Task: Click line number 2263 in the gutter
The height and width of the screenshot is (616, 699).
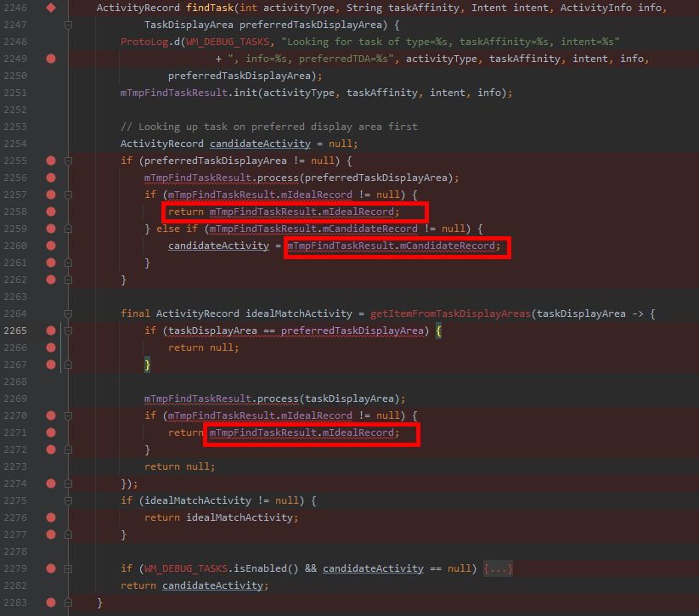Action: point(15,297)
